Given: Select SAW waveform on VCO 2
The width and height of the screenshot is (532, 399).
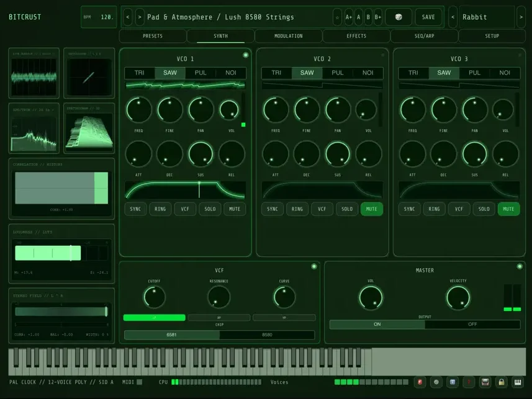Looking at the screenshot, I should (307, 73).
